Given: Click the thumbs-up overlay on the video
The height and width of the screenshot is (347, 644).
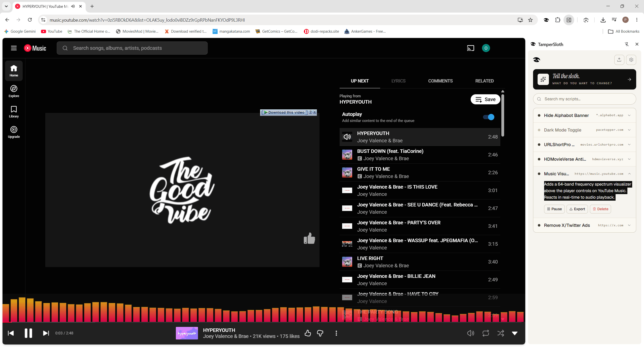Looking at the screenshot, I should tap(309, 238).
